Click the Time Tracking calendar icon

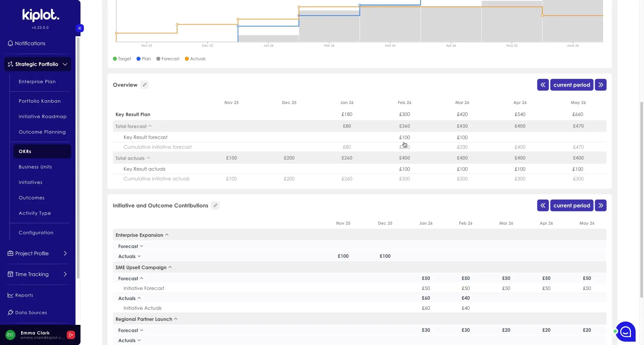10,274
